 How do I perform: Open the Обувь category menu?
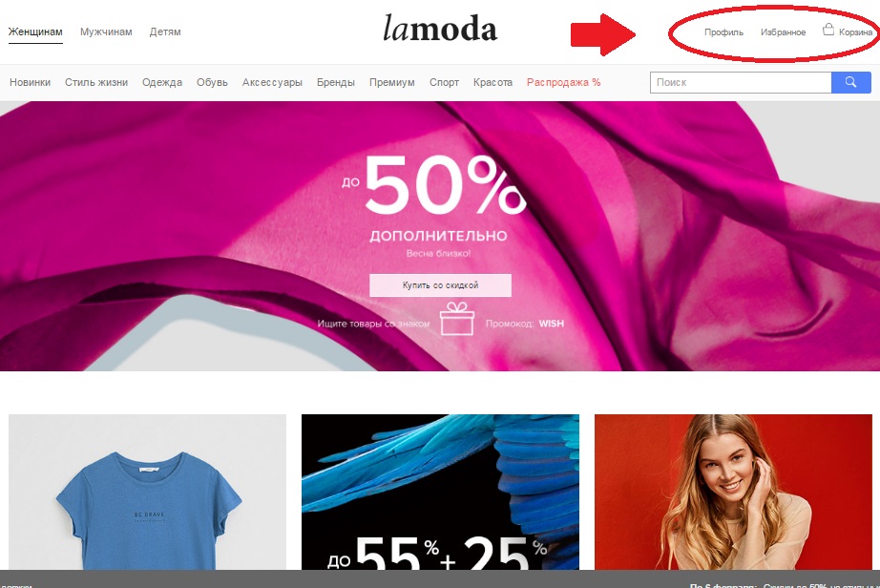[x=212, y=82]
